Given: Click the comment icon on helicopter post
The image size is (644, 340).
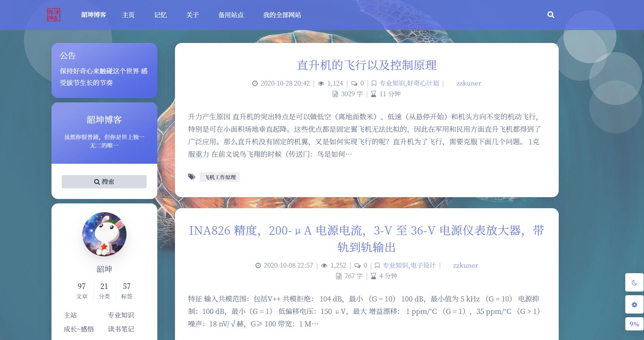Looking at the screenshot, I should [354, 83].
